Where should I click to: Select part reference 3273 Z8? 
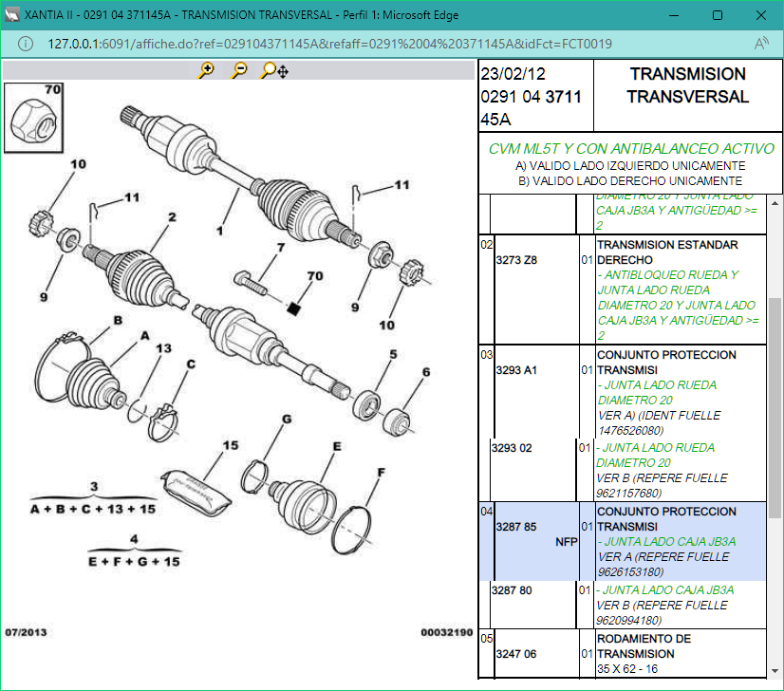point(516,260)
